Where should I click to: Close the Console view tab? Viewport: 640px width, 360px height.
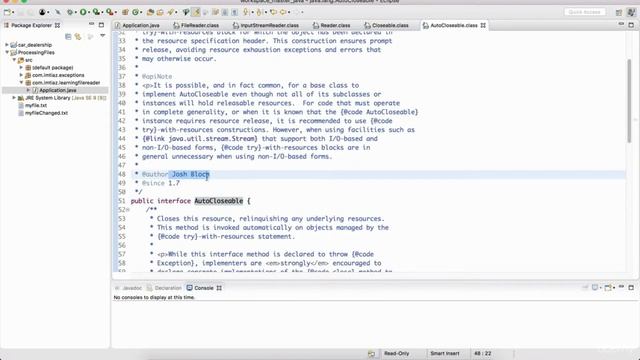click(219, 288)
